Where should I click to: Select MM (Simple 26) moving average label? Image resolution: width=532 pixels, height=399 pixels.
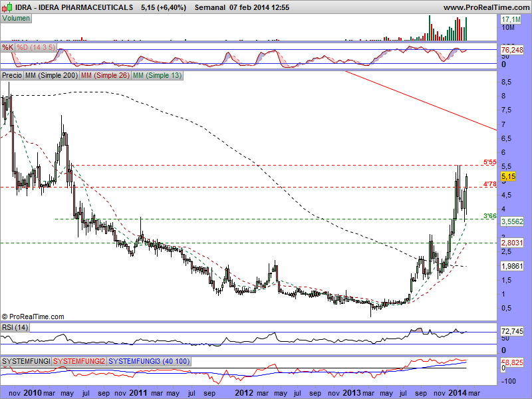pos(105,75)
